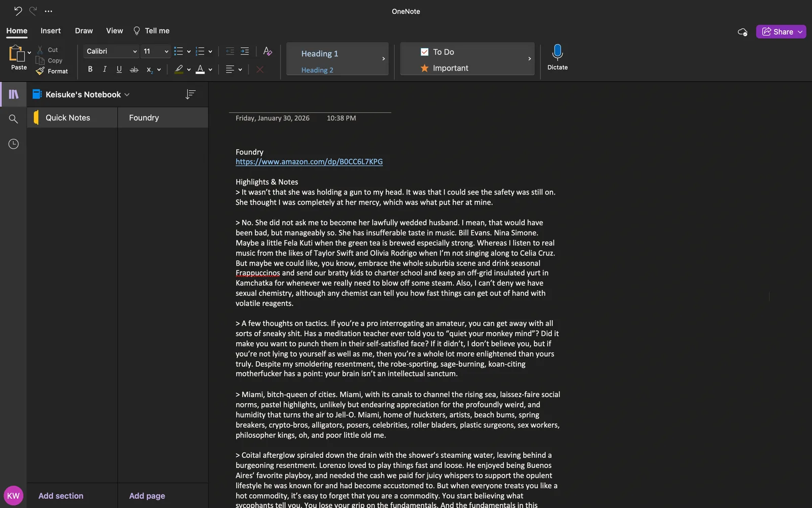Open the quick access more options ellipsis
This screenshot has width=812, height=508.
(x=49, y=11)
